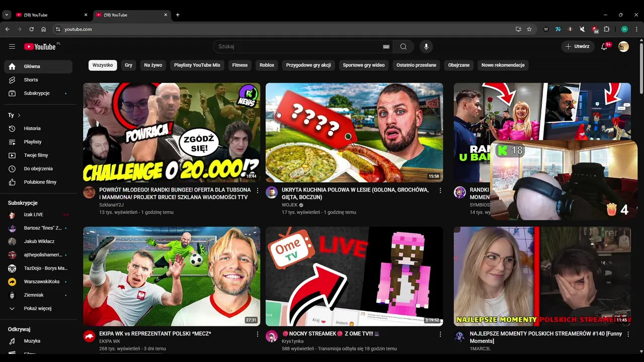The width and height of the screenshot is (644, 362).
Task: Open EKIPA WK football match thumbnail
Action: pos(172,276)
